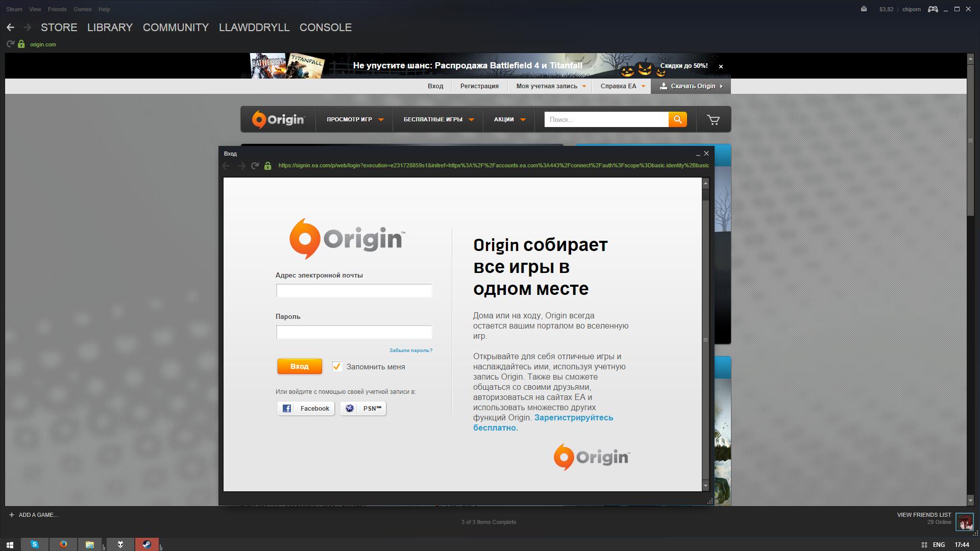Screen dimensions: 980x551
Task: Open the Steam menu
Action: click(x=14, y=9)
